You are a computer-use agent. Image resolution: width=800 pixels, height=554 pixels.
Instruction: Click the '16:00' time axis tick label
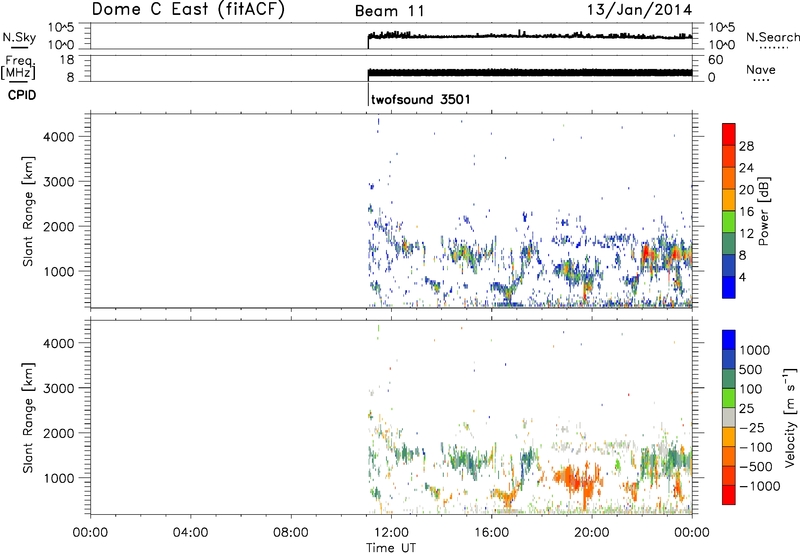click(x=491, y=533)
